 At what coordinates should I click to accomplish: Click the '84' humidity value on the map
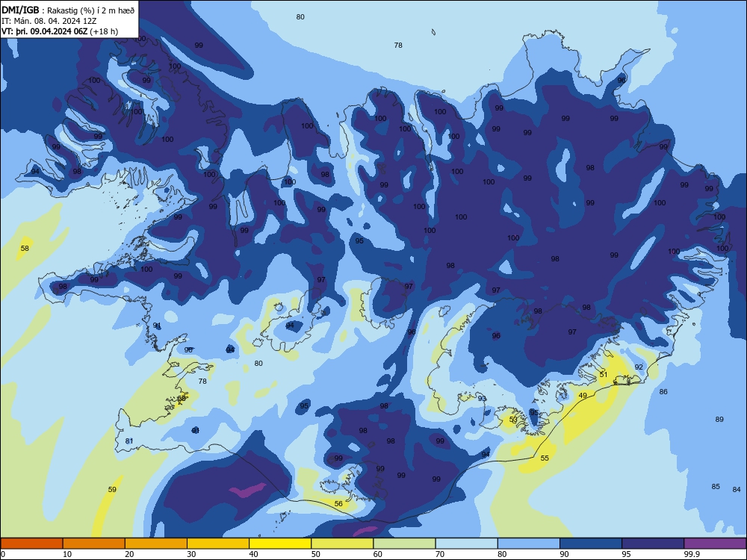point(737,490)
